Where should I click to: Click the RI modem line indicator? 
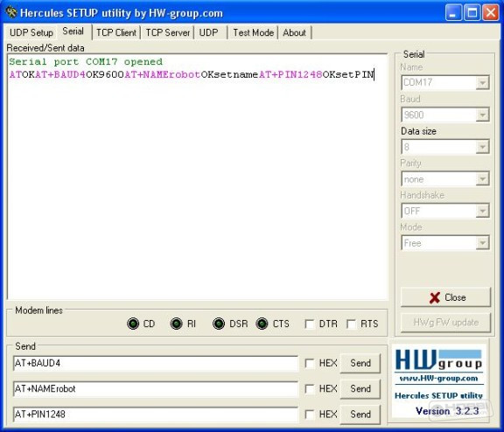pyautogui.click(x=176, y=324)
